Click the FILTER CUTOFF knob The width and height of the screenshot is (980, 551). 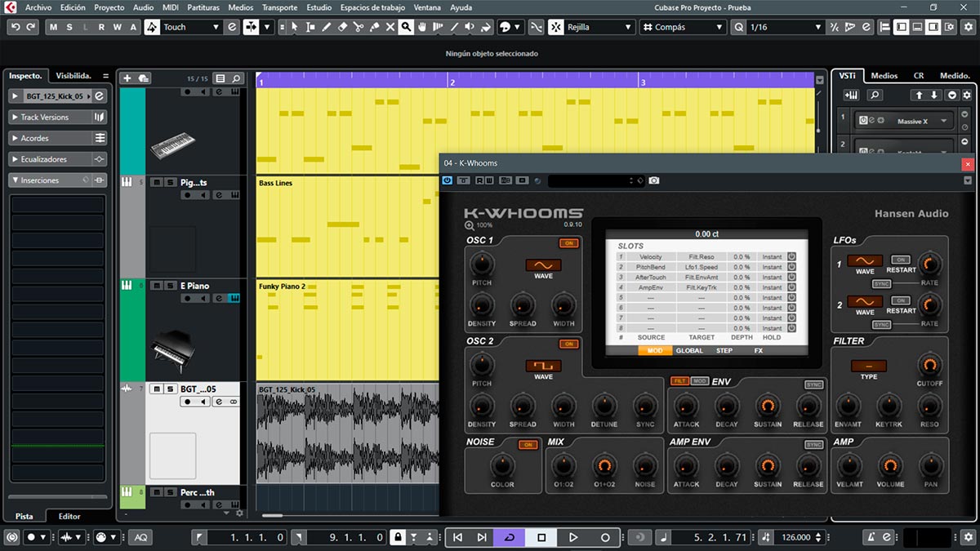(x=929, y=365)
